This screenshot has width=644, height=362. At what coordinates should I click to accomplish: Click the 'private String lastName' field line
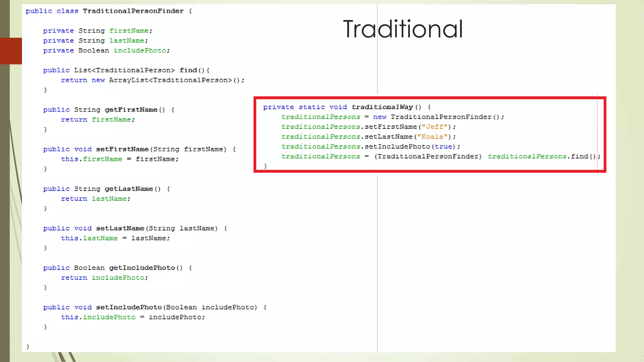point(95,41)
